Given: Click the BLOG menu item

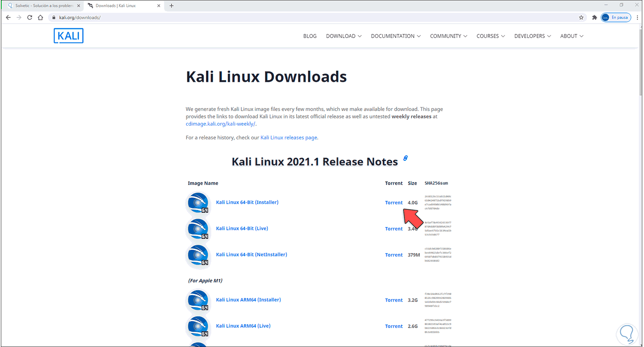Looking at the screenshot, I should point(310,36).
